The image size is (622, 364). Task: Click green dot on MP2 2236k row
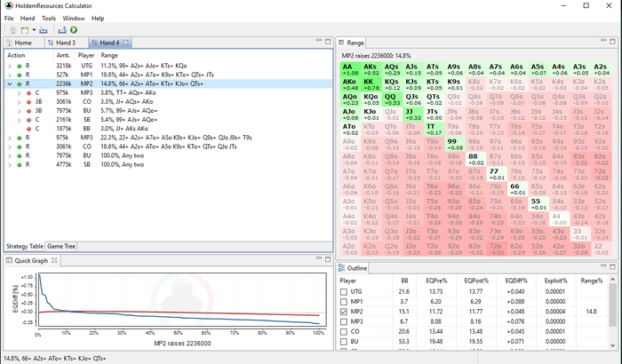point(19,83)
